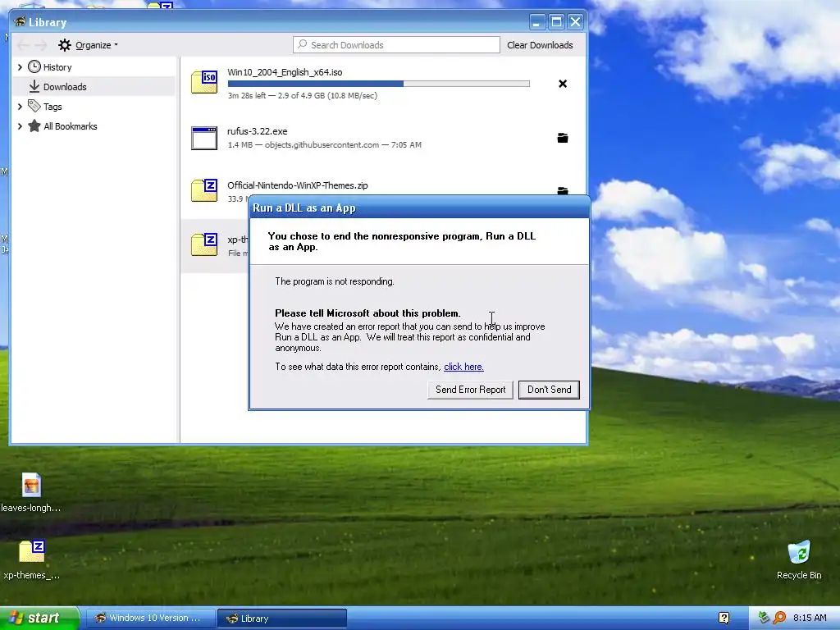Click the Library forward navigation arrow
The width and height of the screenshot is (840, 630).
[x=41, y=45]
